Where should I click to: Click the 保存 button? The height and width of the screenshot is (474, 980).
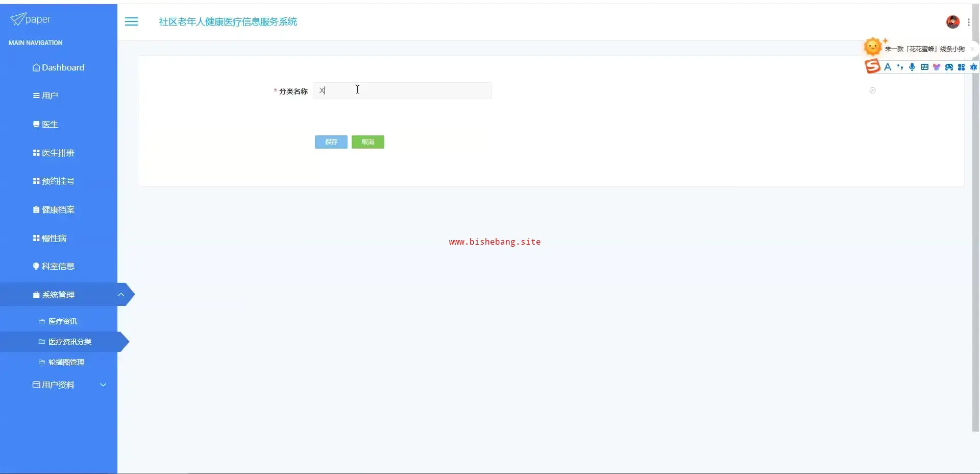click(x=331, y=142)
